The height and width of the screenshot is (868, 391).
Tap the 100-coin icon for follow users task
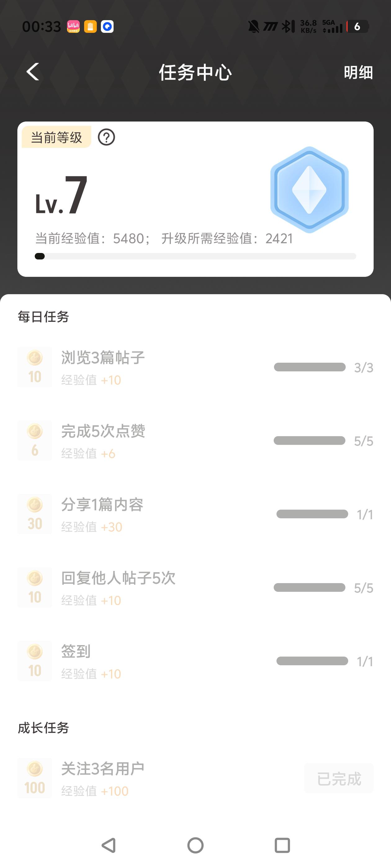(35, 778)
